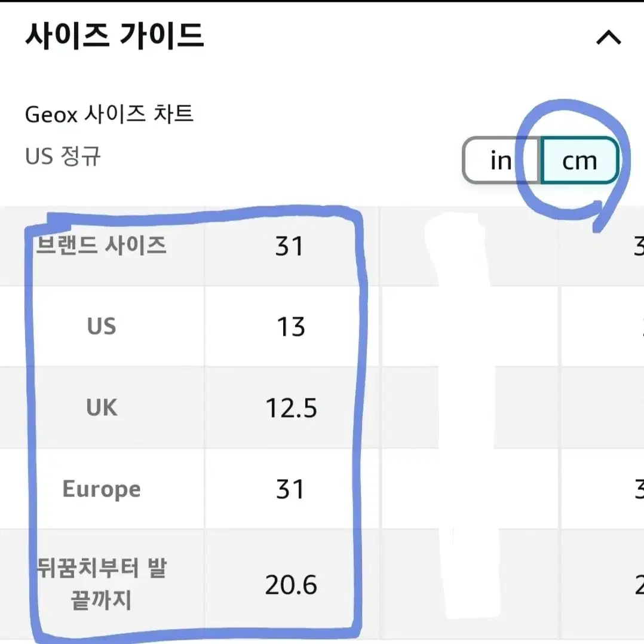Click the UK row label
The image size is (644, 644).
(x=102, y=407)
